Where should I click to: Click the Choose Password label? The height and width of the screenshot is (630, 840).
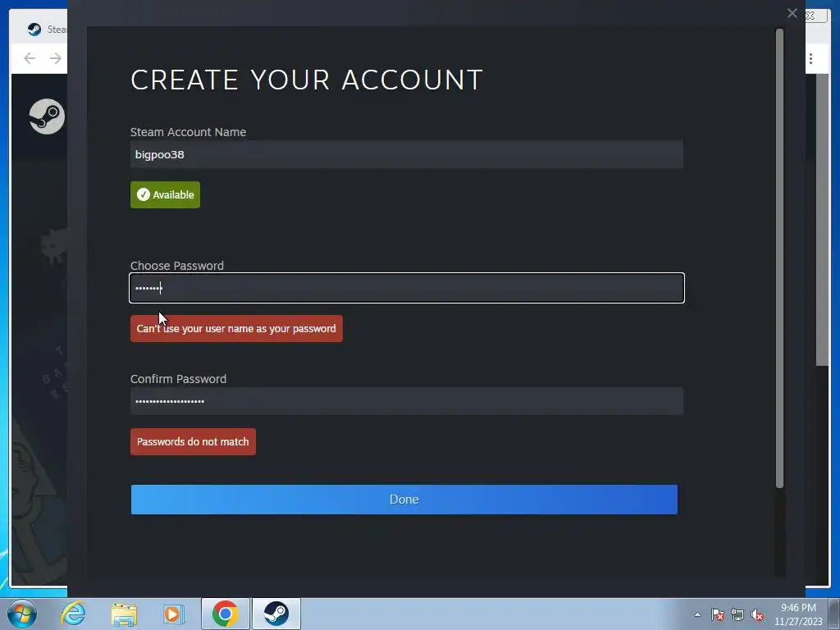(x=177, y=266)
